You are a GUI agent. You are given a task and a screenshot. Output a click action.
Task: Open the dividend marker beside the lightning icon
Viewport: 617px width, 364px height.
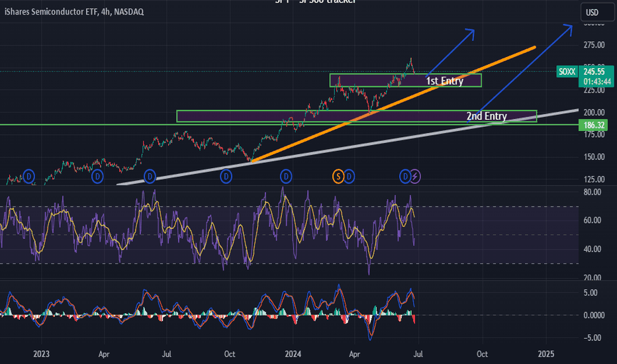point(405,176)
